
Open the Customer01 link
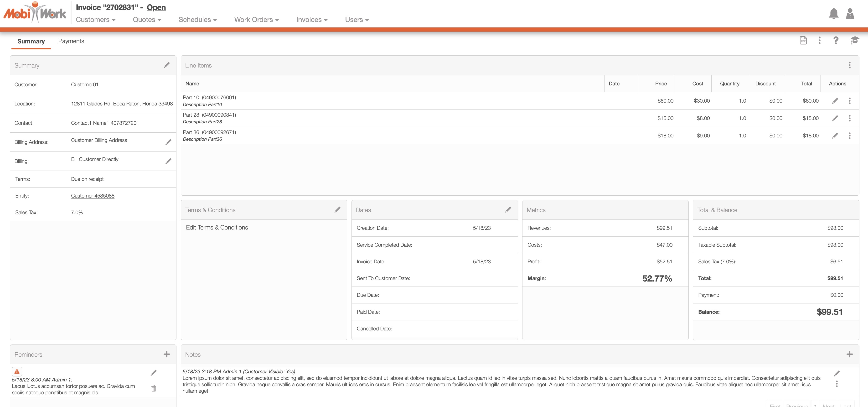coord(85,85)
